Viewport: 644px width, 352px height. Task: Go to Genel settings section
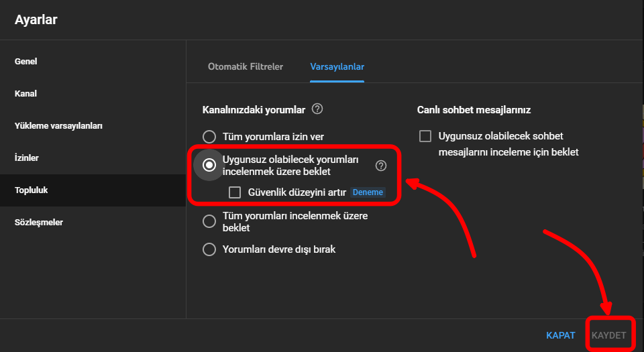[x=26, y=62]
